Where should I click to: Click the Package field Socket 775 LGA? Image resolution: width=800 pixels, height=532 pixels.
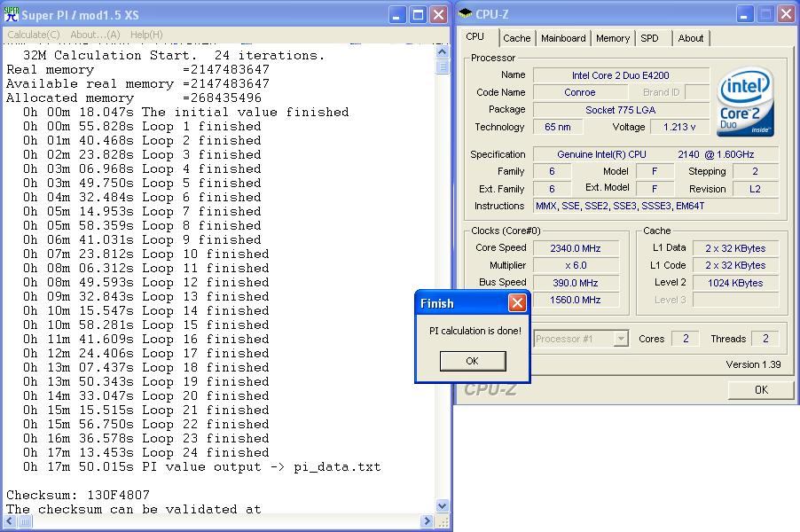click(621, 110)
